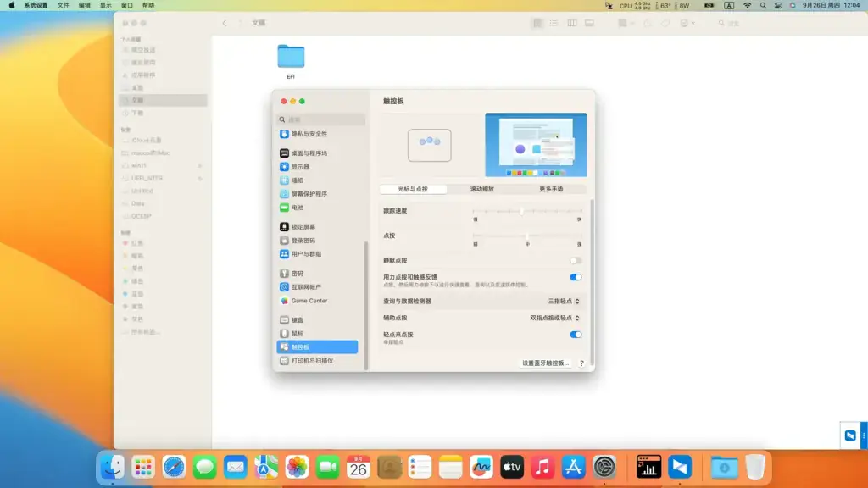This screenshot has width=868, height=488.
Task: Open the 文件 menu in the menu bar
Action: click(x=64, y=6)
